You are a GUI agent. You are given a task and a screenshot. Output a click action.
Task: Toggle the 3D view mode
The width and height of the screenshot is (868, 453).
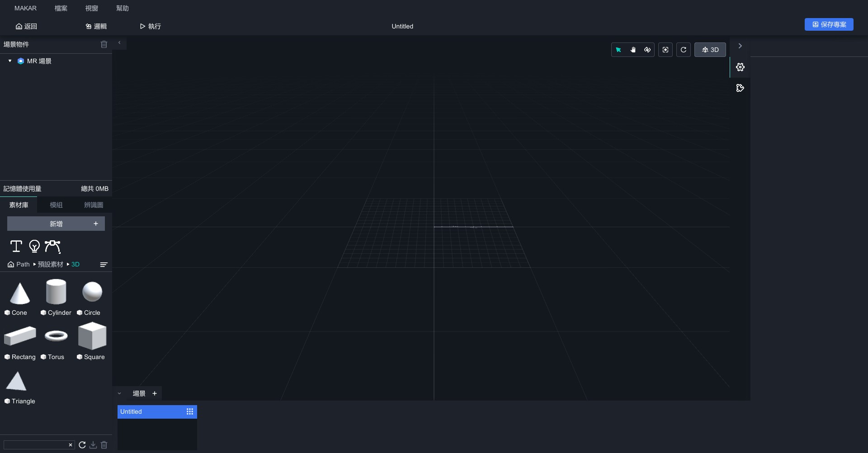(710, 50)
